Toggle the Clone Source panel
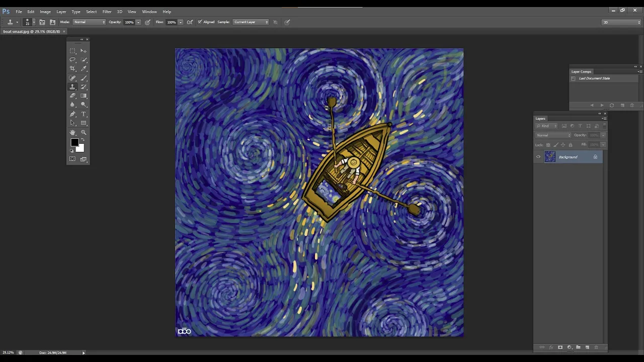 52,22
